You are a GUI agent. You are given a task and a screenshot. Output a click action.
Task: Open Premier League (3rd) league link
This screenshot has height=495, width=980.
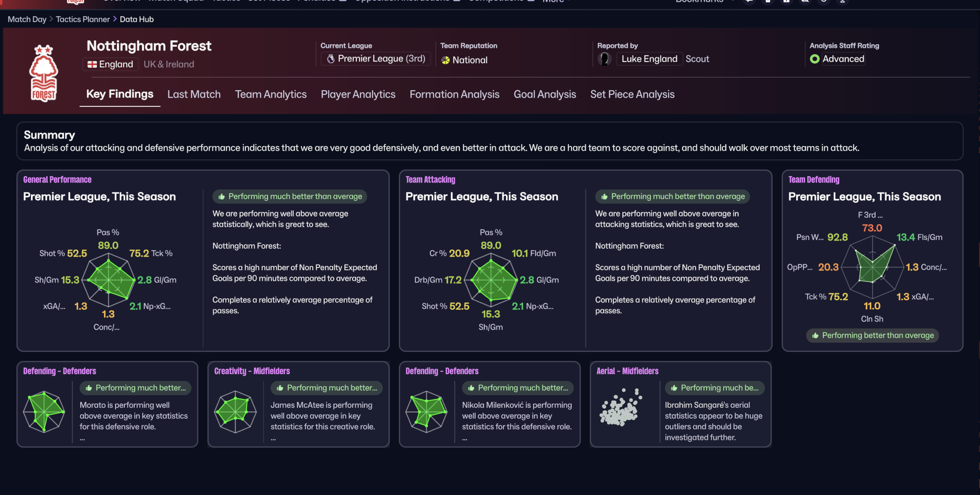coord(381,59)
